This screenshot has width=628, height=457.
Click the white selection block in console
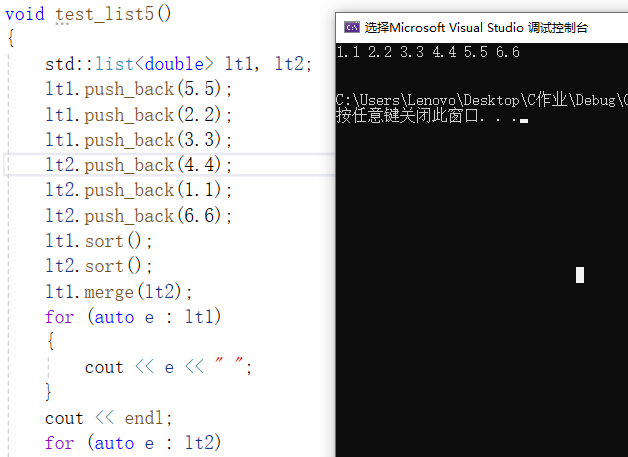point(580,275)
